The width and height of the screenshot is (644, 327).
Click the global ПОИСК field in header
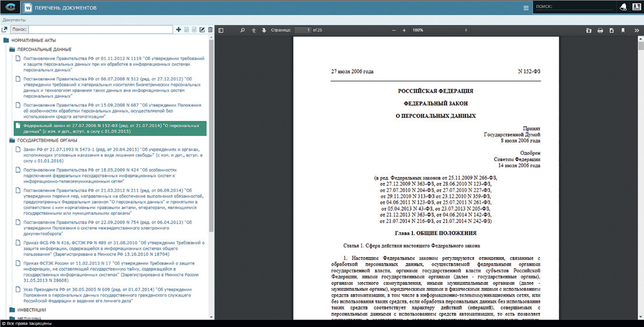[x=574, y=7]
